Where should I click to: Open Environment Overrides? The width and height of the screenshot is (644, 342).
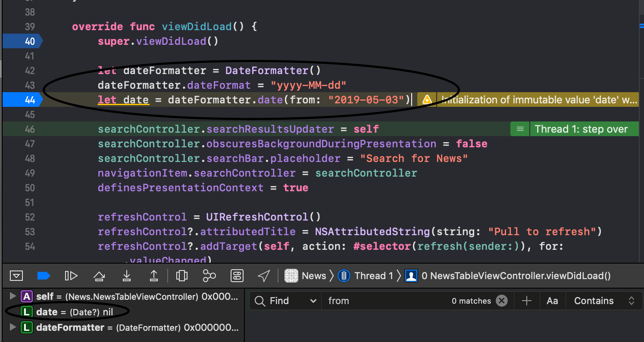pyautogui.click(x=237, y=275)
